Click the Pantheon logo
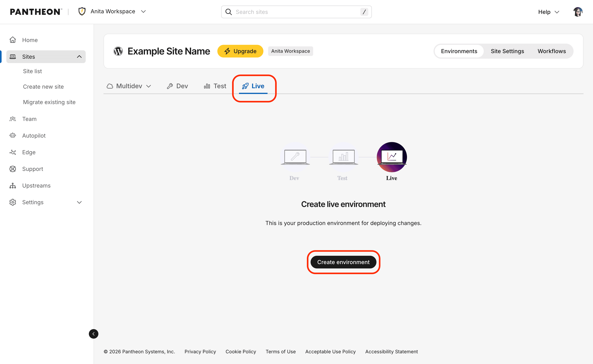Image resolution: width=593 pixels, height=364 pixels. (36, 12)
